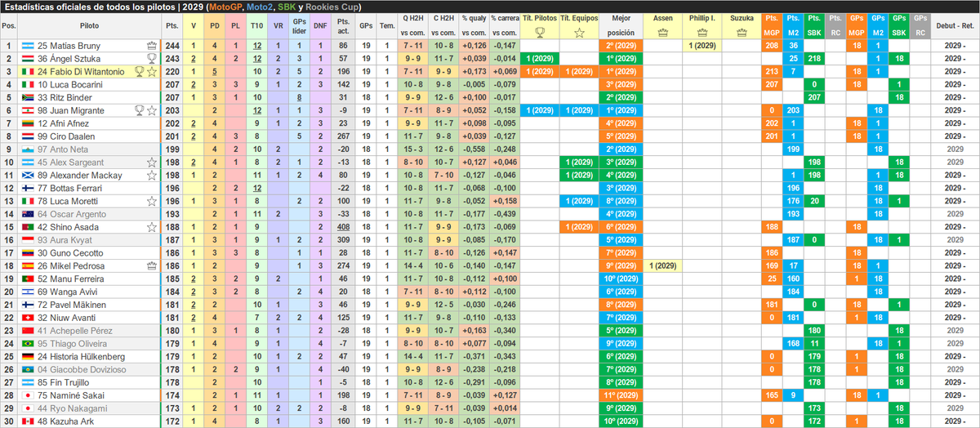
Task: Click the Hungary flag beside Ángel Sztuka
Action: click(27, 59)
